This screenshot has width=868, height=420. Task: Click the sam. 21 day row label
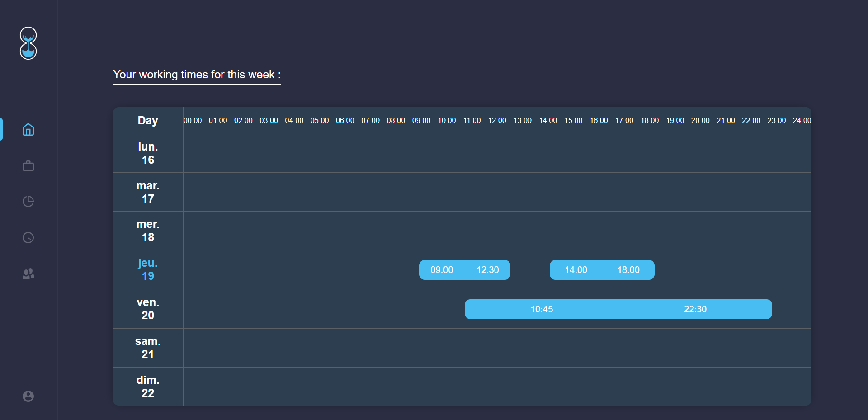(x=148, y=348)
